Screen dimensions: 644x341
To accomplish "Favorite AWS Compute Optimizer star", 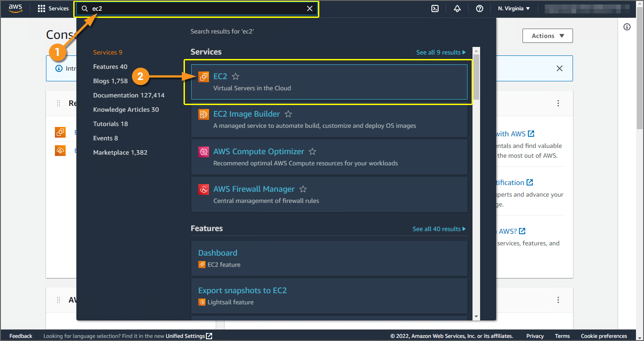I will click(x=313, y=152).
